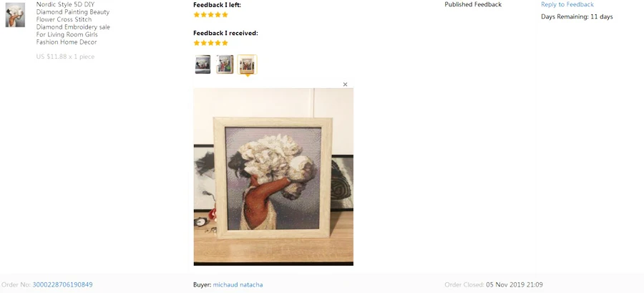Click the US $11.88 x 1 piece price
644x293 pixels.
(65, 57)
